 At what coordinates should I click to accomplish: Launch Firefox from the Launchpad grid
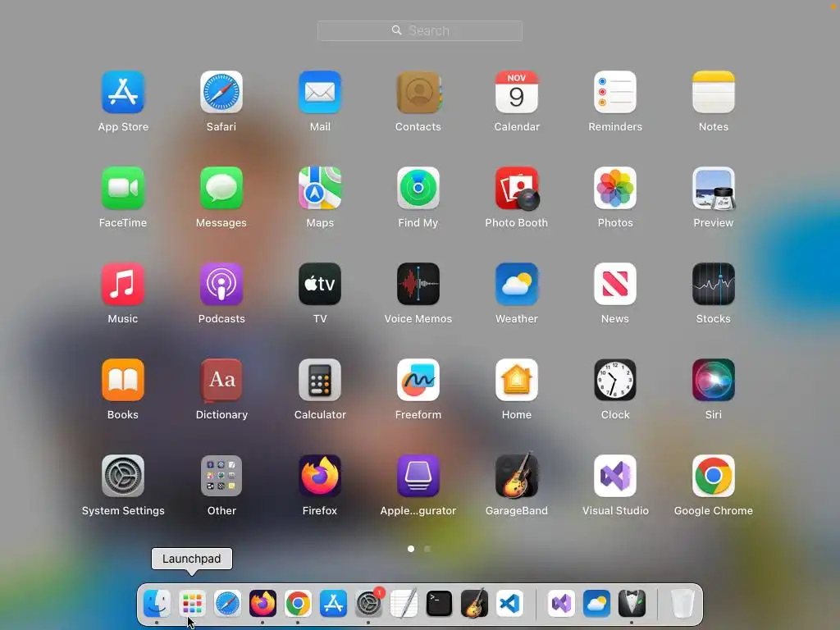[320, 476]
